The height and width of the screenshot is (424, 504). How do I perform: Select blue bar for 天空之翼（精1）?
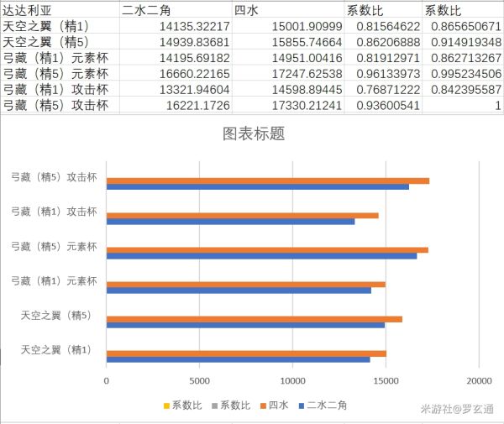[239, 359]
